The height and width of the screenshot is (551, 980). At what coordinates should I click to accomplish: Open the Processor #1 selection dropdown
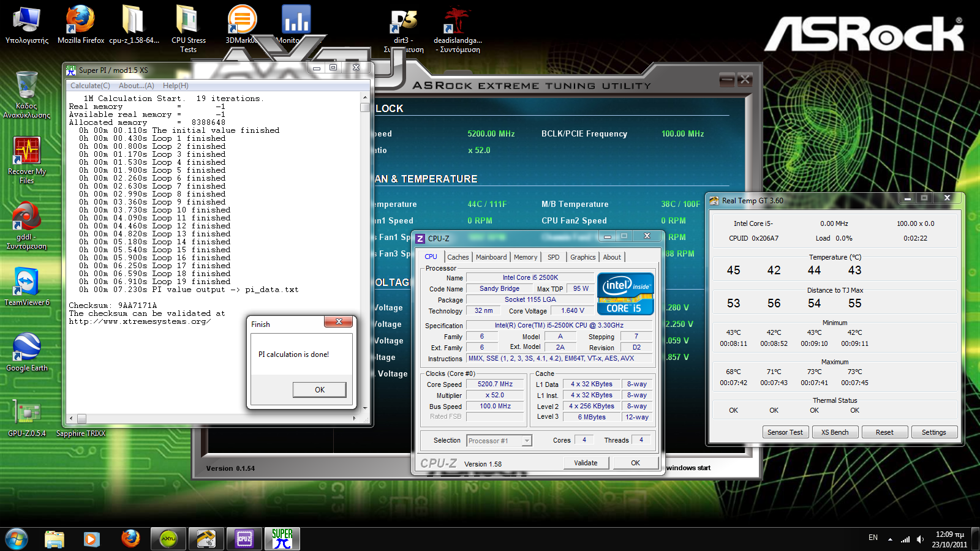point(499,441)
